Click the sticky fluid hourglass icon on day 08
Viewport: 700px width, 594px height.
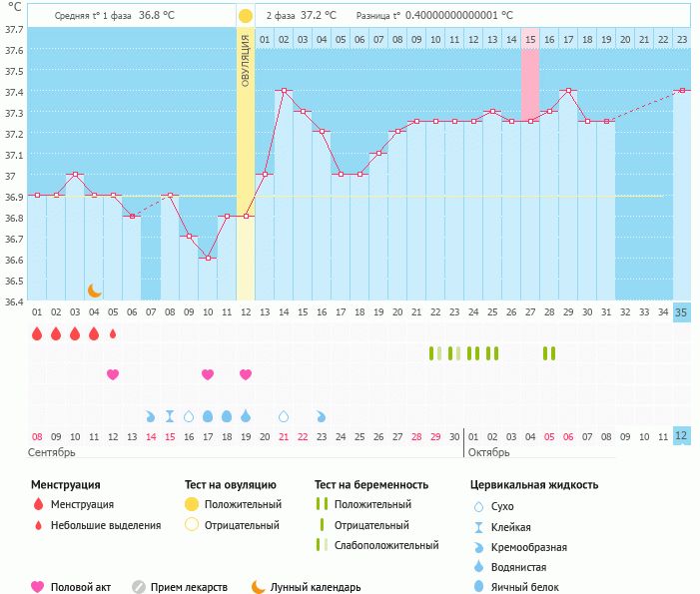[x=170, y=415]
